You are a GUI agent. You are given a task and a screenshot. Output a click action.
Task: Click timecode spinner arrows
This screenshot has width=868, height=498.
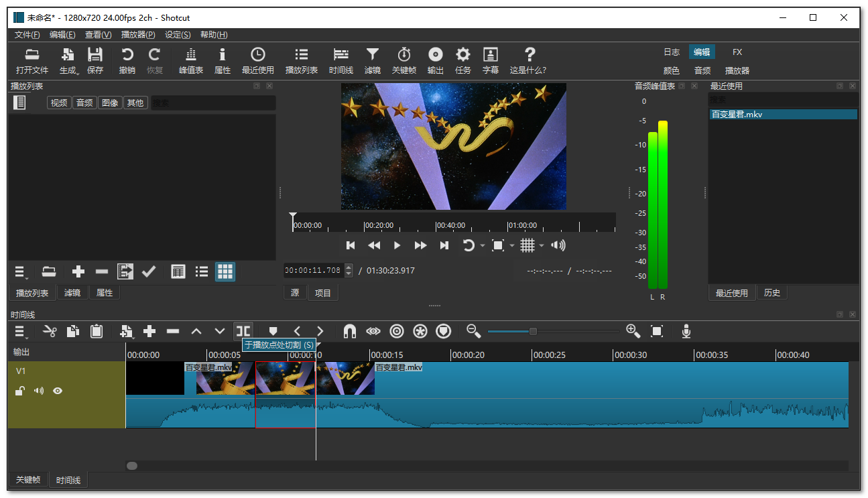[349, 271]
